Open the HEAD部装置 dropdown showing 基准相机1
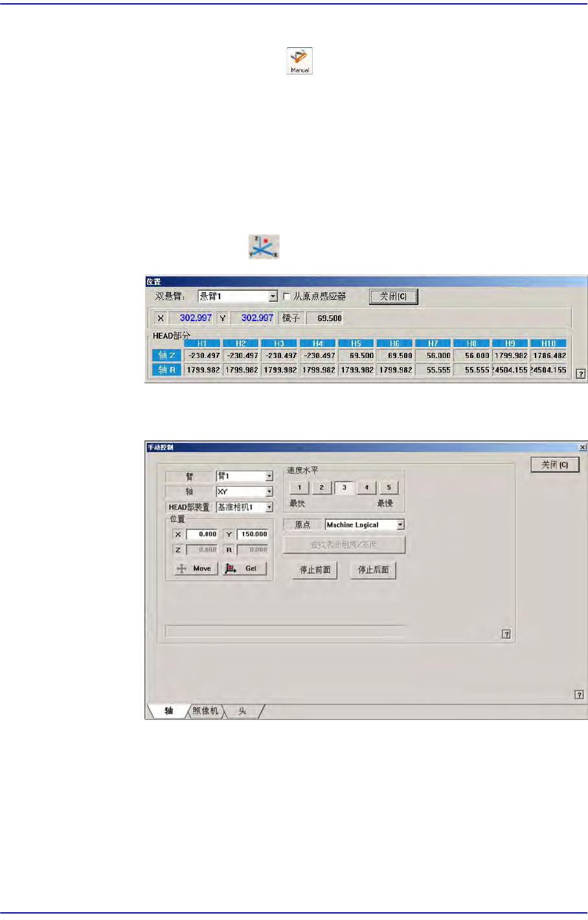Screen dimensions: 588x920 pos(245,508)
